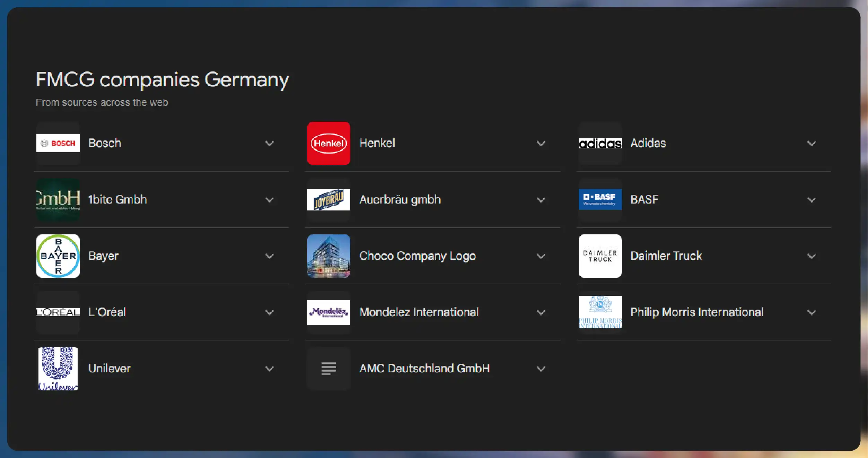868x458 pixels.
Task: Expand the Bosch entry chevron
Action: point(270,143)
